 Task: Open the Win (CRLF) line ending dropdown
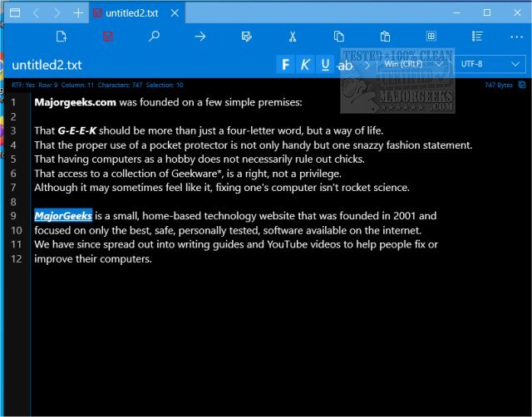[413, 64]
